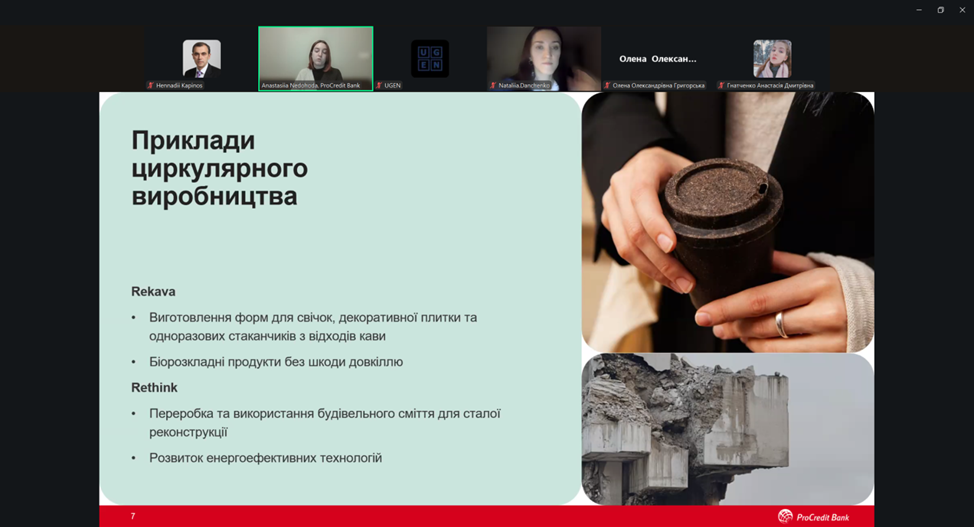Minimize the meeting window
This screenshot has width=974, height=527.
pos(918,10)
